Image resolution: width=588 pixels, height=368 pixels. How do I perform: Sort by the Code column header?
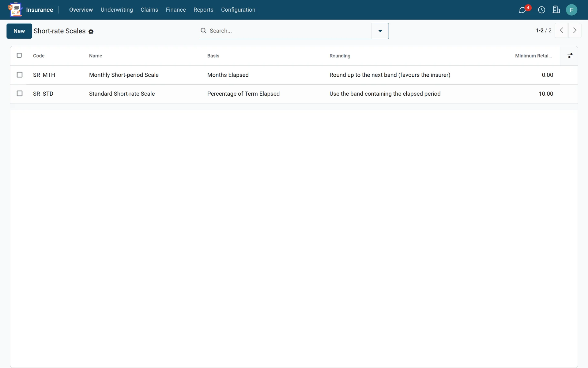pos(39,56)
